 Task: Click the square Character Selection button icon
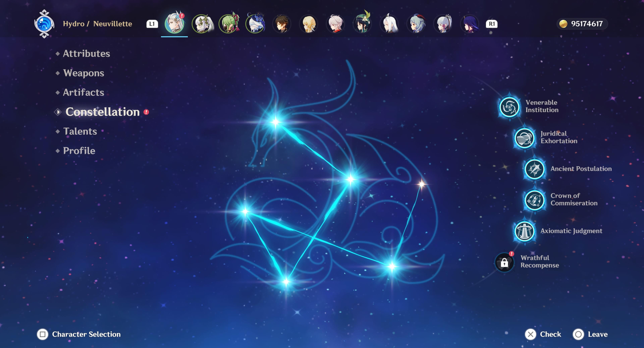[x=42, y=334]
